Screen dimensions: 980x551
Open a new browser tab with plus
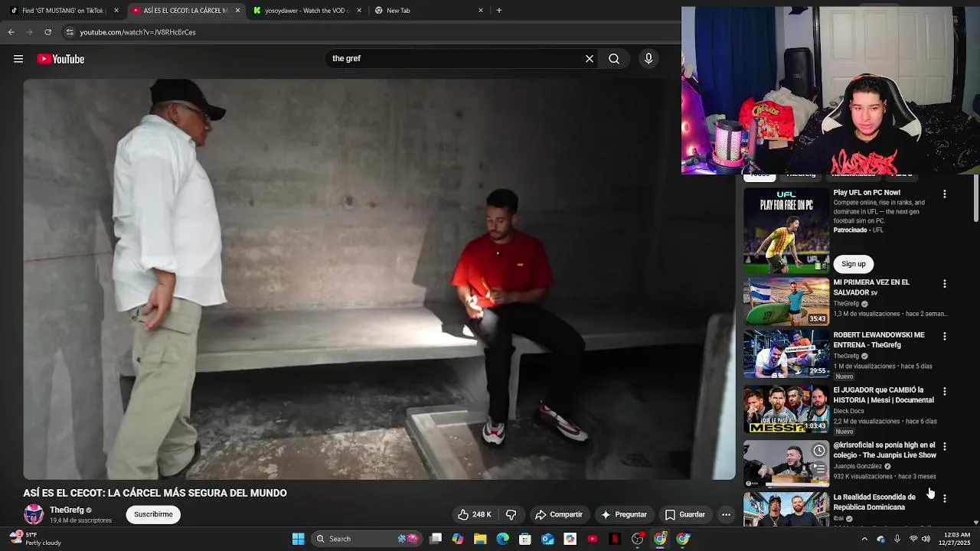click(x=499, y=11)
